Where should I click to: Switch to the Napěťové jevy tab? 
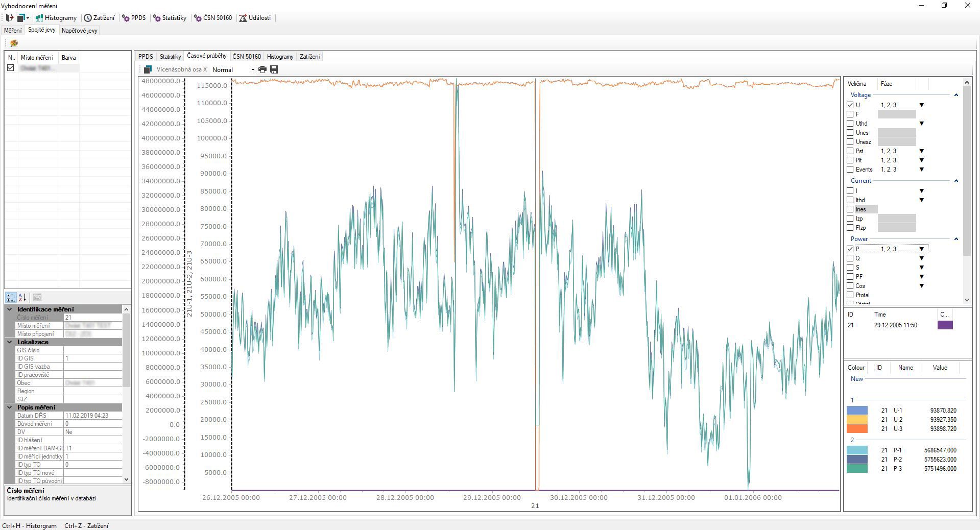[79, 31]
